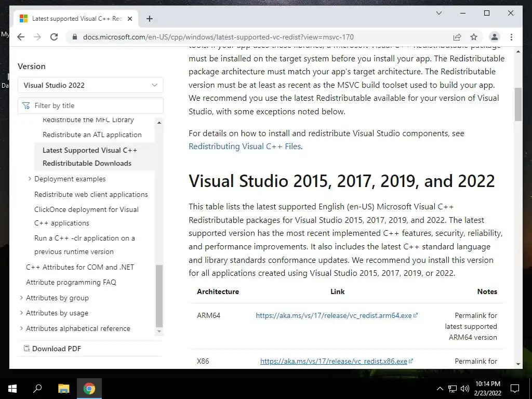Click the browser forward arrow
The height and width of the screenshot is (399, 532).
tap(37, 37)
